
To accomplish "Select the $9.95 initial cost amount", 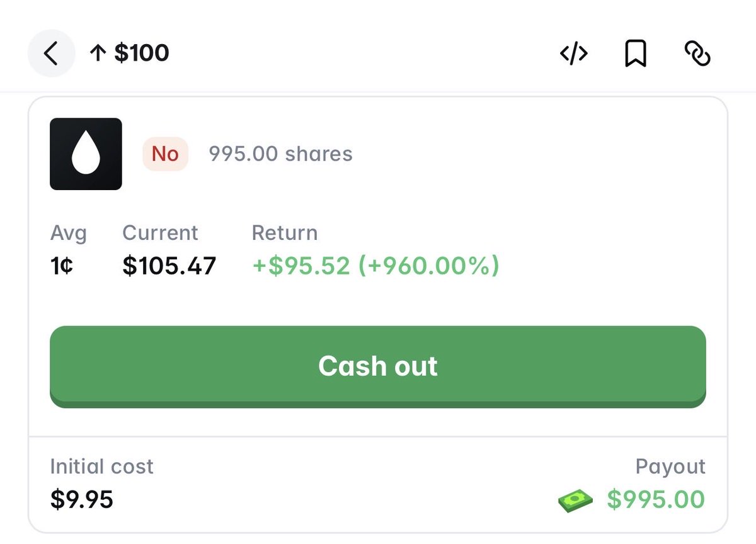I will point(82,499).
